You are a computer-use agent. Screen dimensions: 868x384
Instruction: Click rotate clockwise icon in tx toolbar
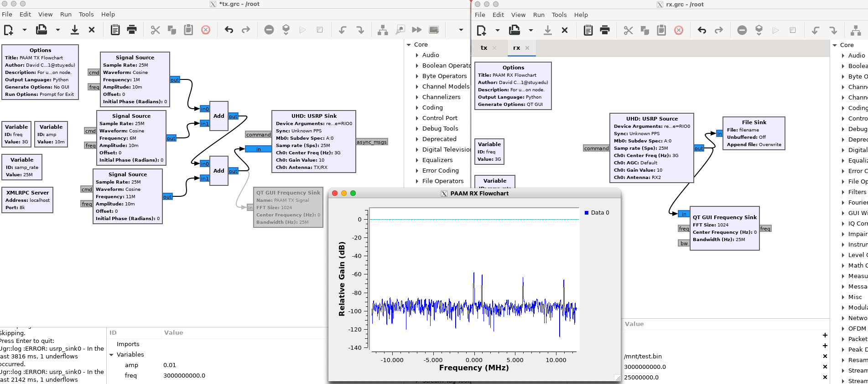pos(360,30)
